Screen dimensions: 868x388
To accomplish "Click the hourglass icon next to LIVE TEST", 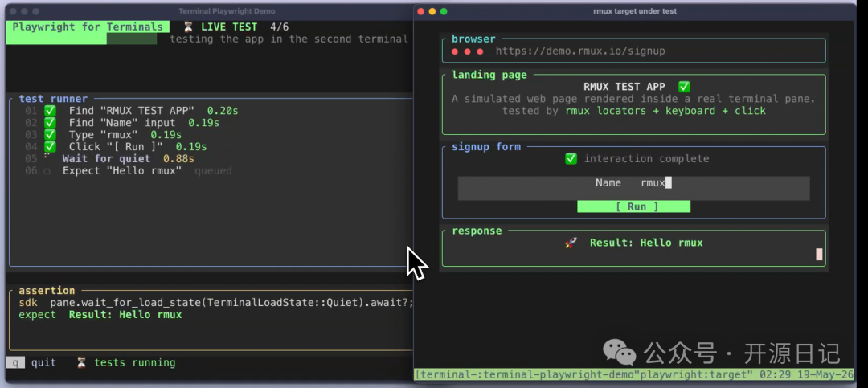I will (x=189, y=27).
